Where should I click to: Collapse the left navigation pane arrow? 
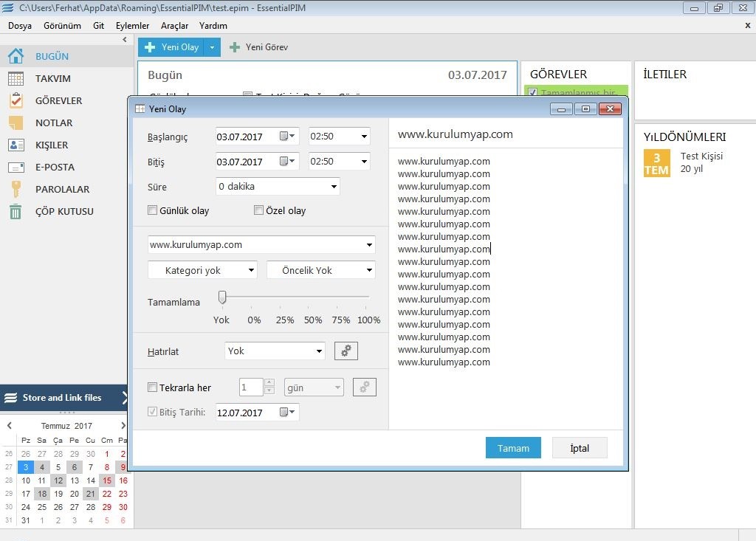point(125,40)
